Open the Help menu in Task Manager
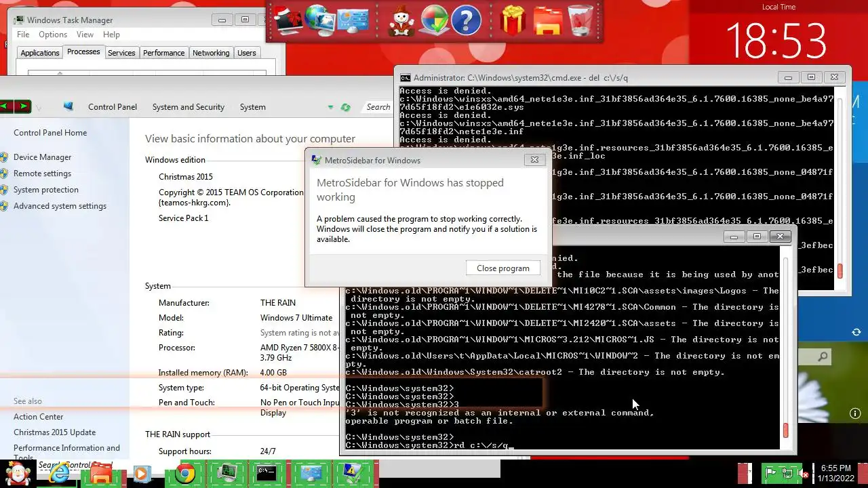Viewport: 868px width, 488px height. (x=111, y=35)
